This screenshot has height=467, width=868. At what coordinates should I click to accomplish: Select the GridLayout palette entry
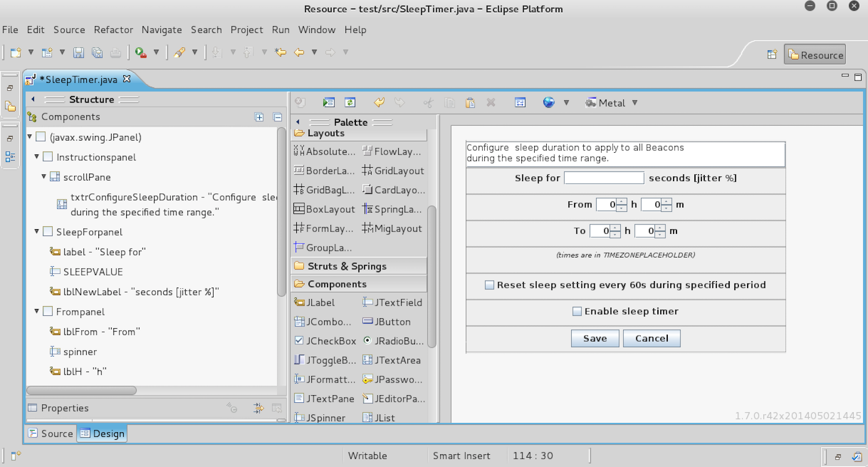tap(393, 171)
